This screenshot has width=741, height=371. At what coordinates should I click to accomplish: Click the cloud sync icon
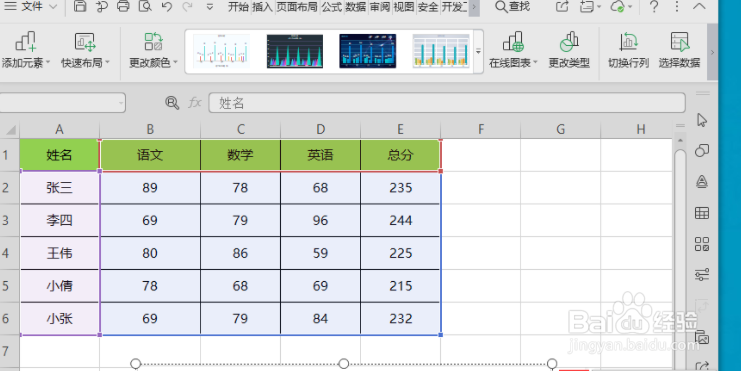pos(618,6)
